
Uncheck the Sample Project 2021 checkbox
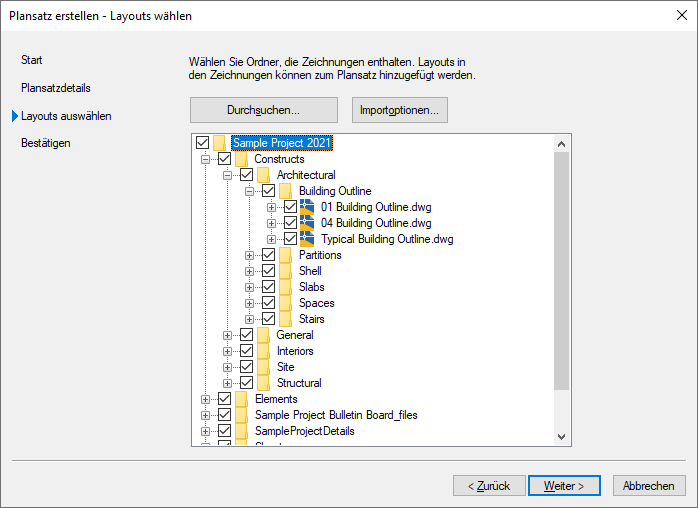click(x=203, y=143)
